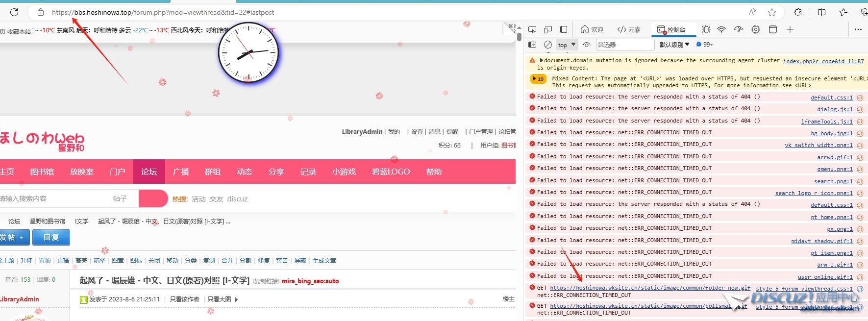This screenshot has height=321, width=868.
Task: Focus the console 筛选器 filter field
Action: (625, 45)
